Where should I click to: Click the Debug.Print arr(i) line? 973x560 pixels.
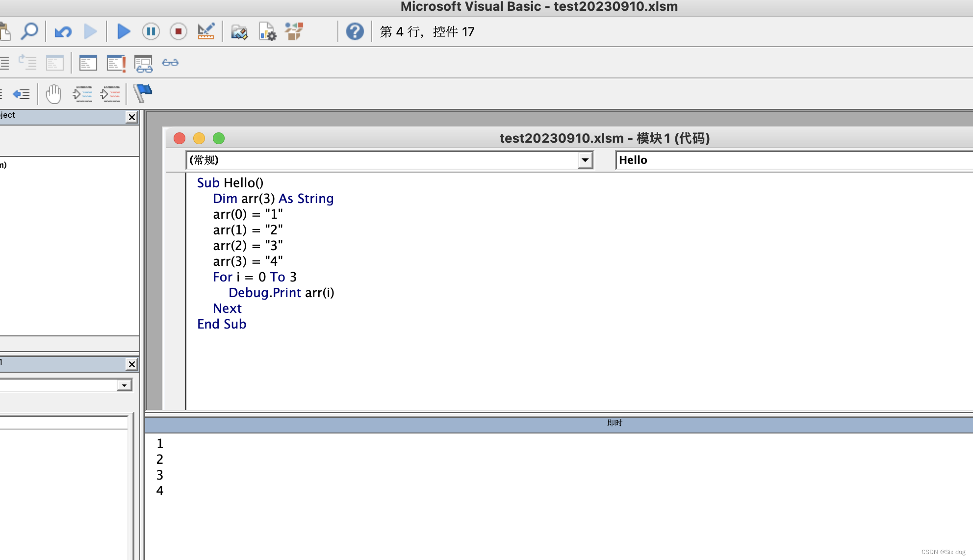[281, 293]
